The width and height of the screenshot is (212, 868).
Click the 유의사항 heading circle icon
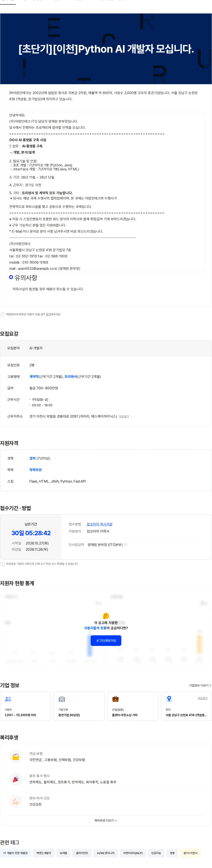point(11,277)
